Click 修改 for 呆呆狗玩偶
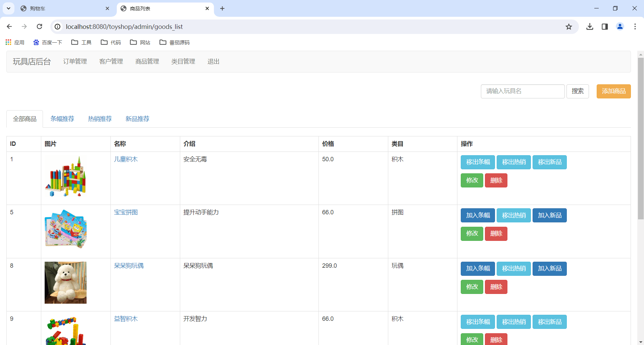This screenshot has width=644, height=345. tap(472, 287)
